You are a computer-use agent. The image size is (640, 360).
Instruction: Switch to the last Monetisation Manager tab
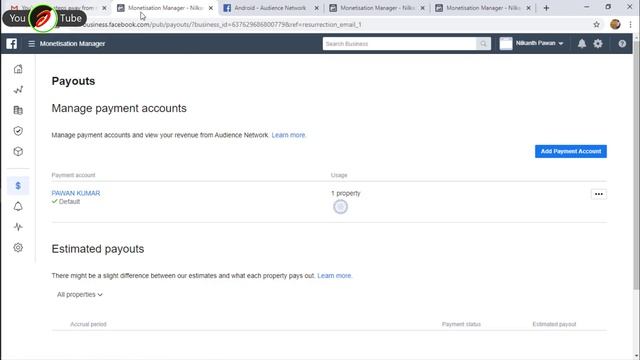482,8
